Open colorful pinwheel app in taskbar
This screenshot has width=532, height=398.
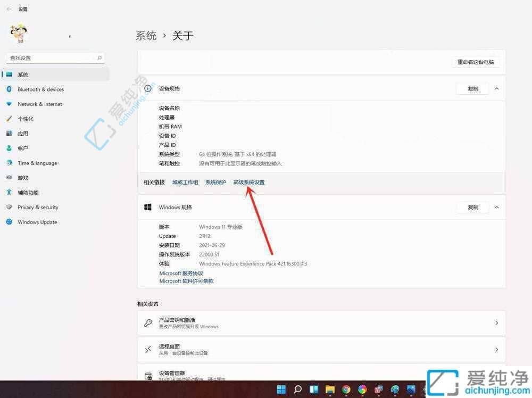pyautogui.click(x=362, y=389)
